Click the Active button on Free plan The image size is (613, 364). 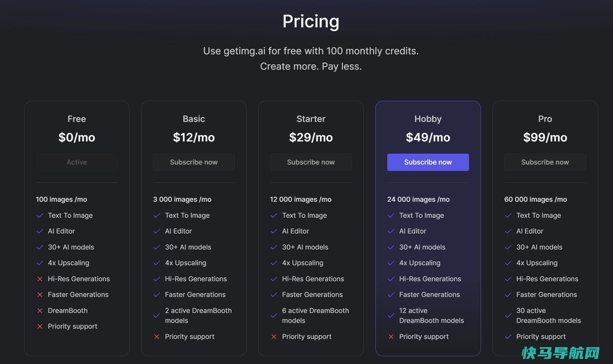click(77, 162)
